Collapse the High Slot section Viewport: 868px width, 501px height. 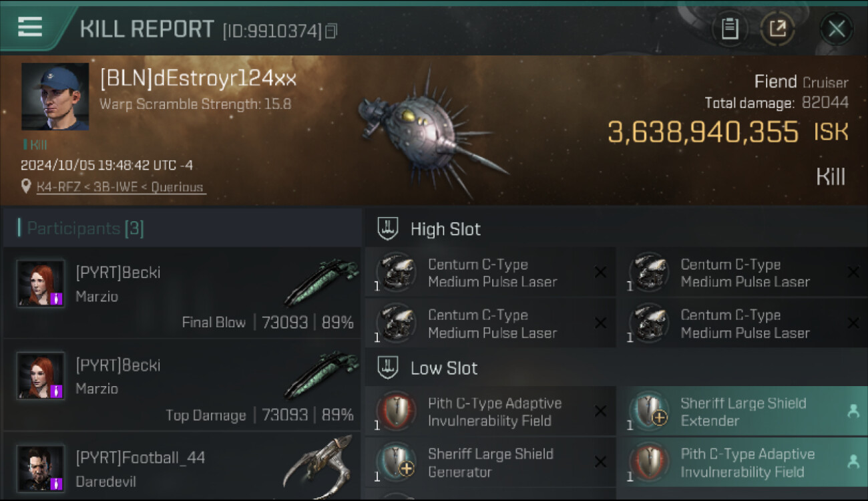[445, 229]
